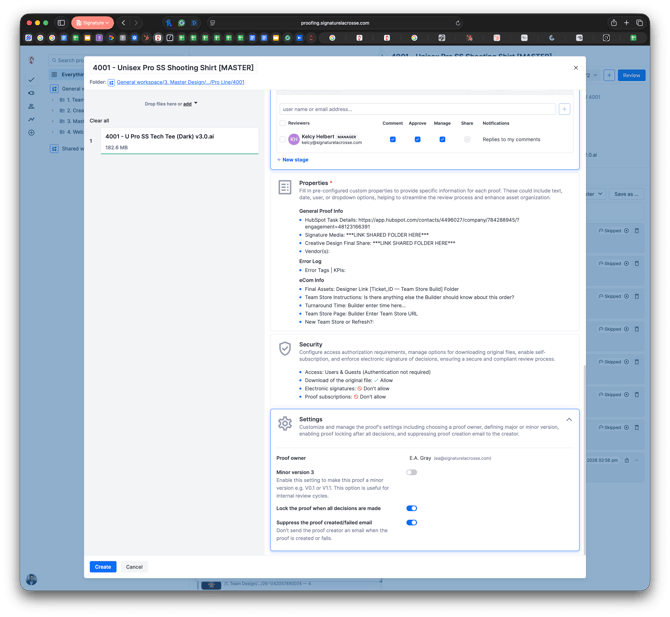Enable the Minor version 3 toggle
Viewport: 670px width, 617px height.
click(x=411, y=472)
